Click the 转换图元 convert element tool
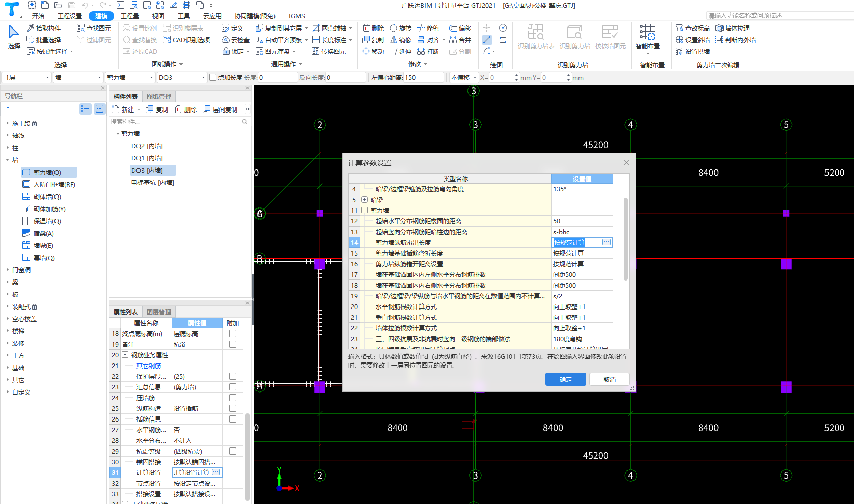 (329, 51)
